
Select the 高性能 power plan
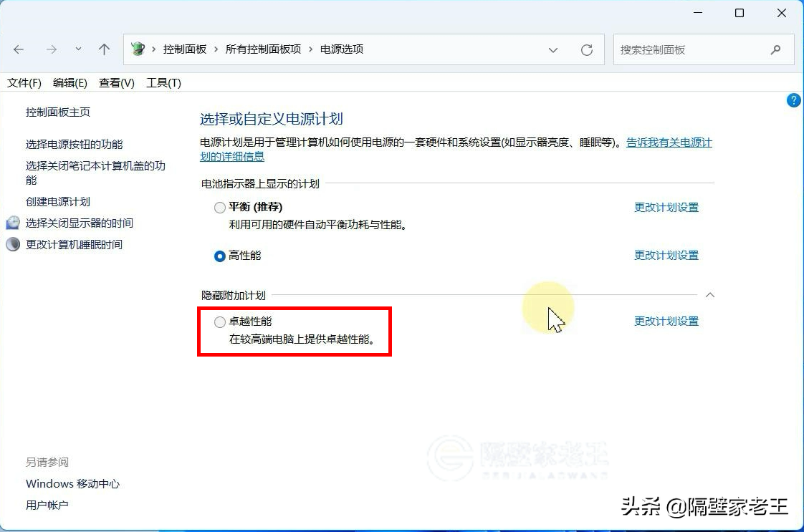tap(220, 256)
